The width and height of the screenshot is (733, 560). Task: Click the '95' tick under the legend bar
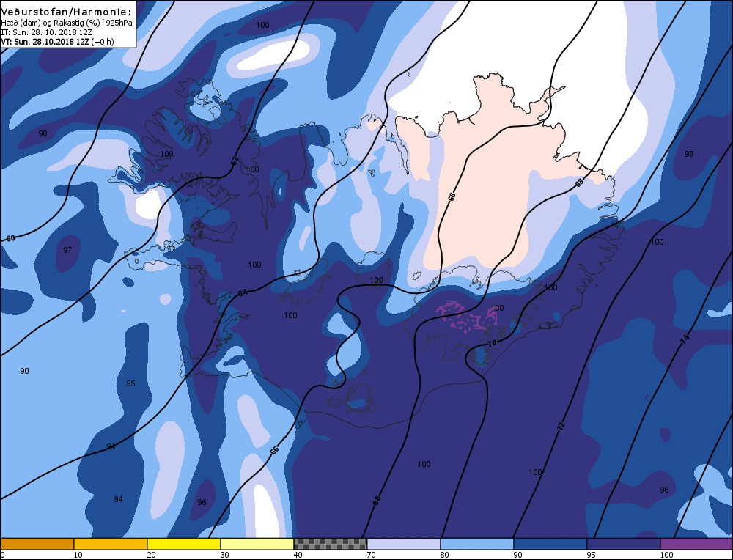pyautogui.click(x=591, y=555)
